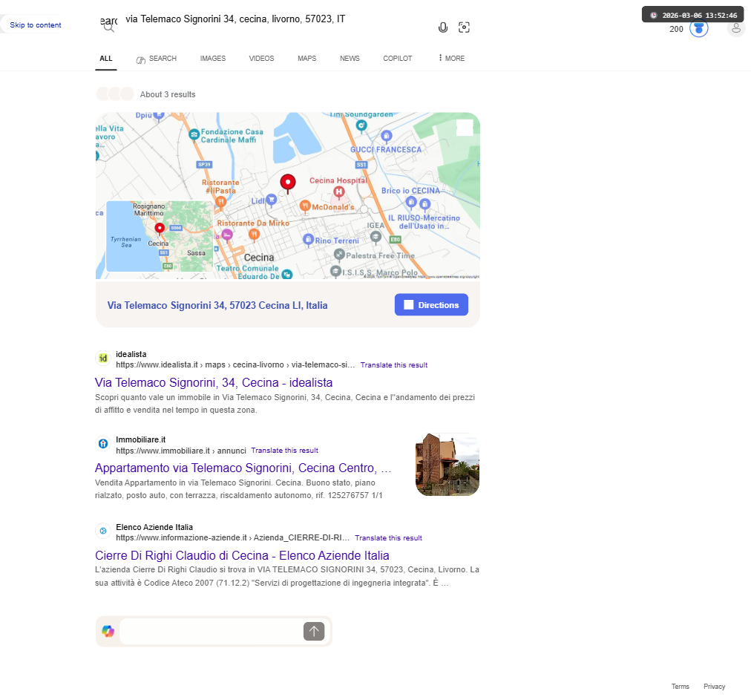Switch to the SEARCH tab
The image size is (751, 700).
tap(156, 59)
